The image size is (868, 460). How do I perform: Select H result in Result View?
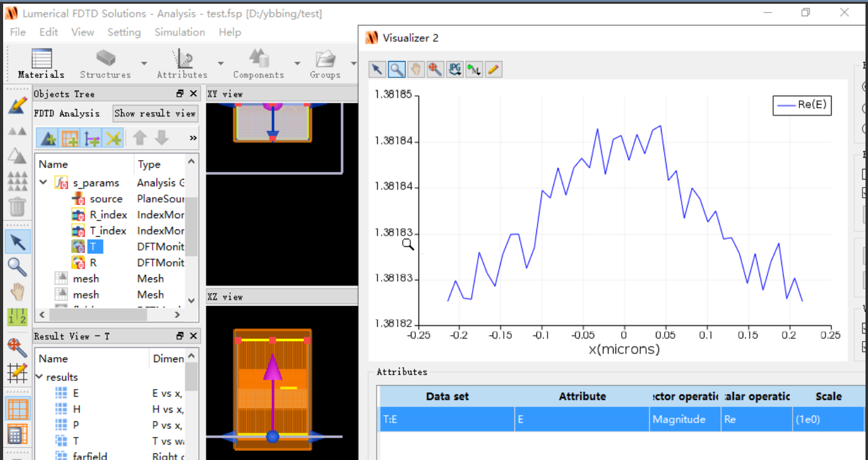click(76, 409)
